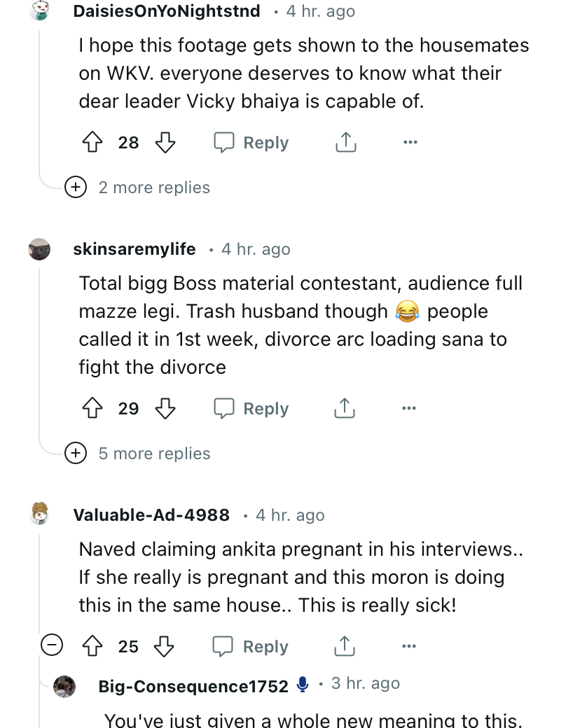Screen dimensions: 580x728
Task: Upvote Valuable-Ad-4988's comment
Action: pyautogui.click(x=93, y=647)
